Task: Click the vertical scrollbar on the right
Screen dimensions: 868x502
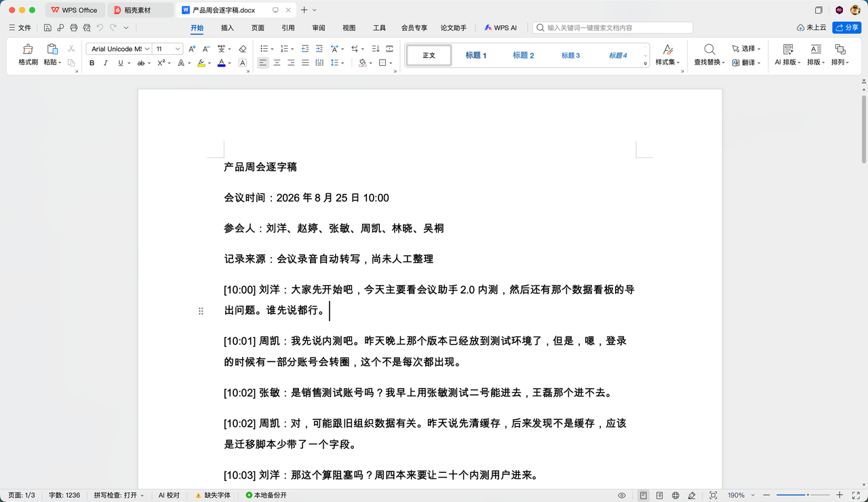Action: [864, 129]
